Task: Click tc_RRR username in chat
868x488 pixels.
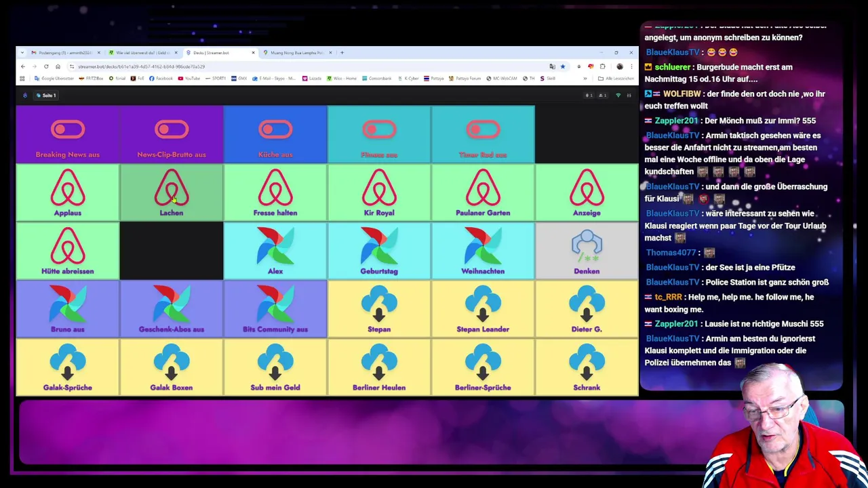Action: click(x=668, y=297)
